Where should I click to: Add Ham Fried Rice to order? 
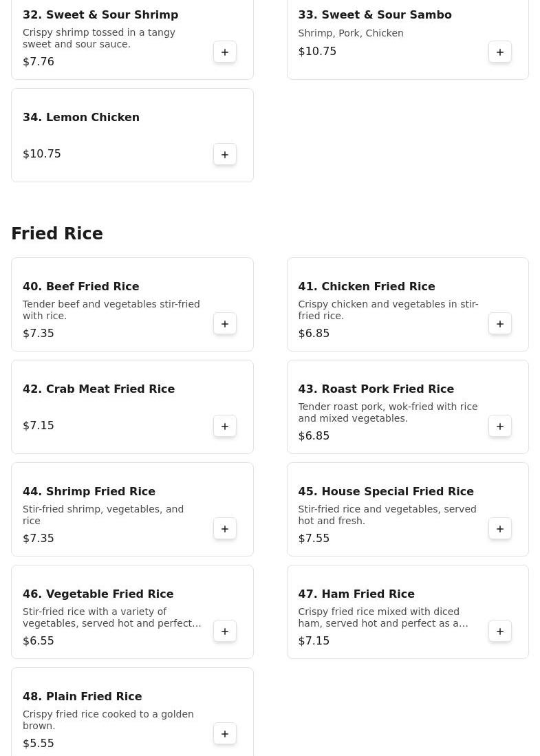(500, 631)
